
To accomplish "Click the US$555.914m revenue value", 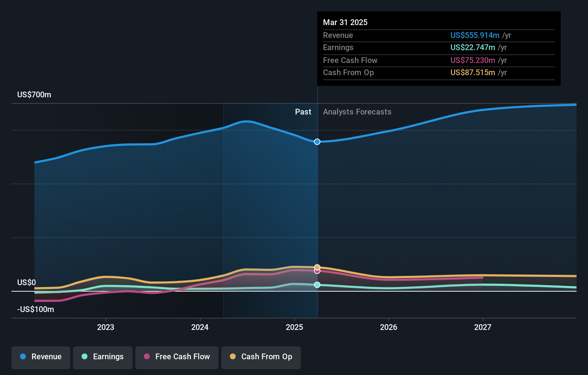I will (x=475, y=35).
